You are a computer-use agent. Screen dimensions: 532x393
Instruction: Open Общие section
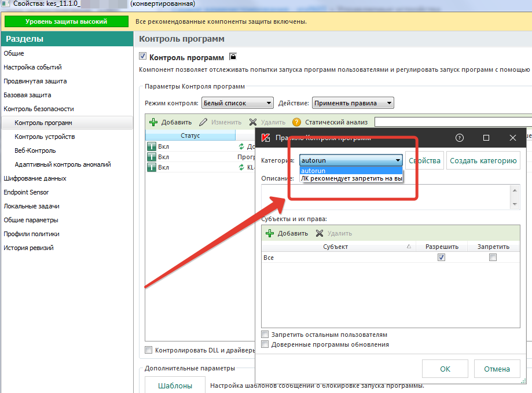click(x=14, y=53)
